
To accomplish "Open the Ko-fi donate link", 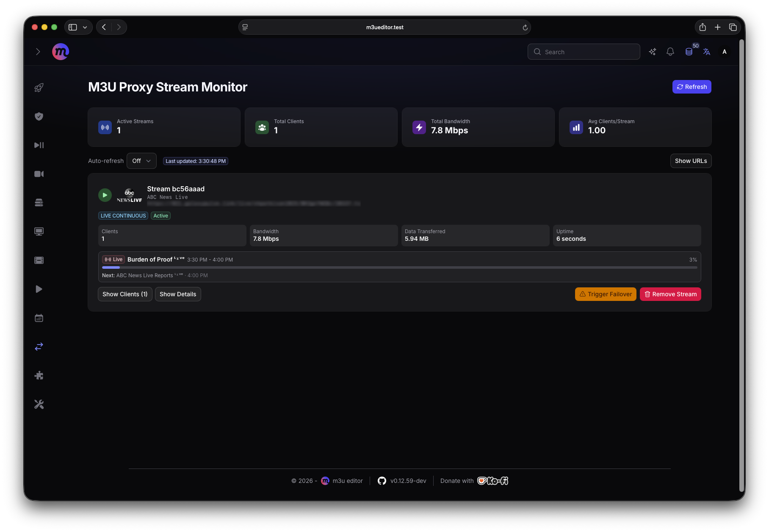I will 493,481.
